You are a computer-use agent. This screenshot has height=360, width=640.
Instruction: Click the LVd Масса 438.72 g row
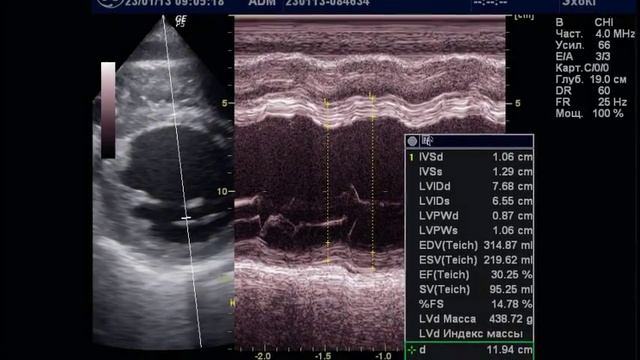tap(469, 319)
